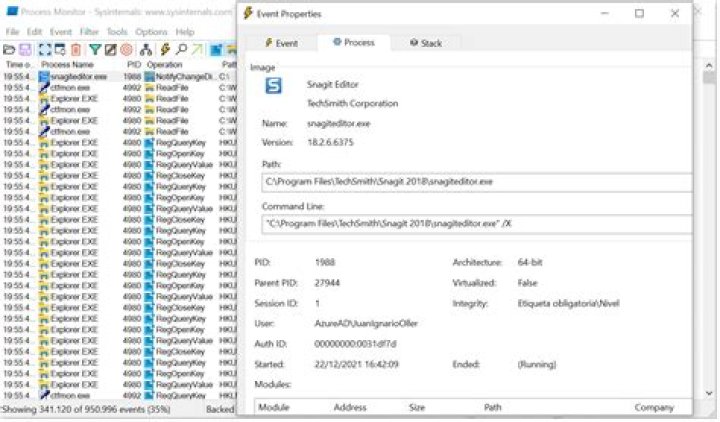Click the Name value snagiteditor.exe
The height and width of the screenshot is (422, 720).
(x=338, y=124)
